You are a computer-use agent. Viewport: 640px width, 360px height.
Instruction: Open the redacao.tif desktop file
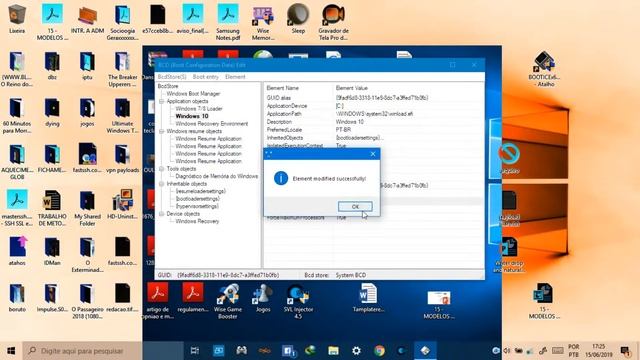tap(122, 298)
